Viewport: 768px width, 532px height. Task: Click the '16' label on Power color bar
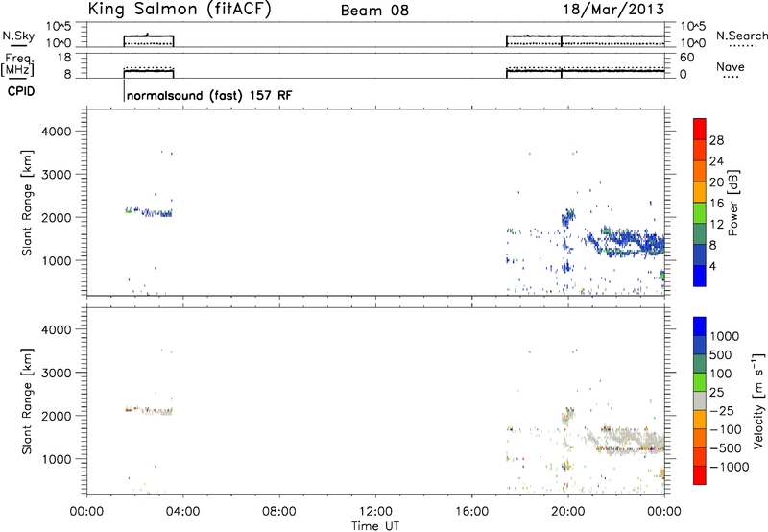(716, 204)
